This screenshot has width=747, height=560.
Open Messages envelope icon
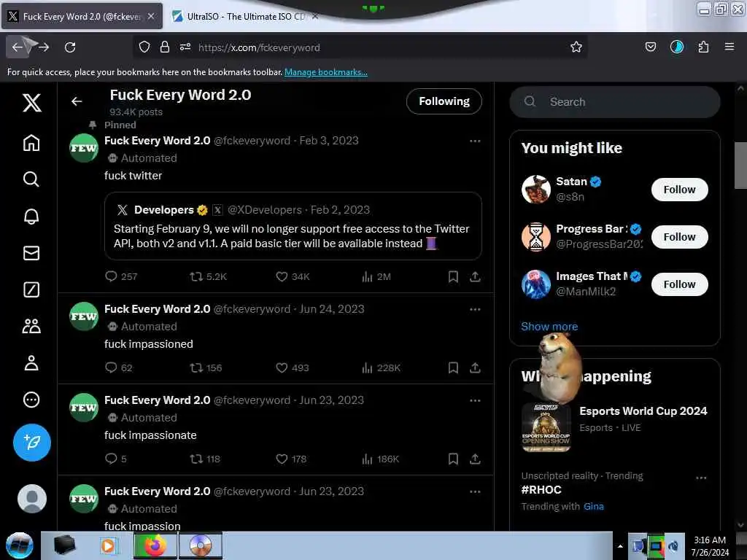coord(31,253)
